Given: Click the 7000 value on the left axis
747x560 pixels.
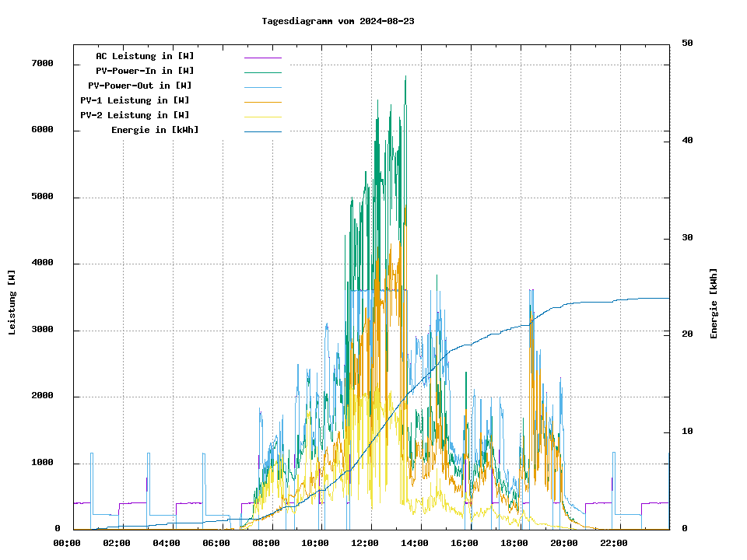Looking at the screenshot, I should 42,64.
